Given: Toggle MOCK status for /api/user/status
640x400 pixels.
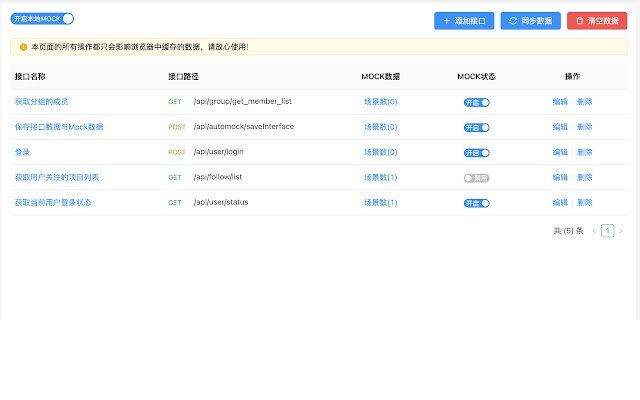Looking at the screenshot, I should point(476,203).
